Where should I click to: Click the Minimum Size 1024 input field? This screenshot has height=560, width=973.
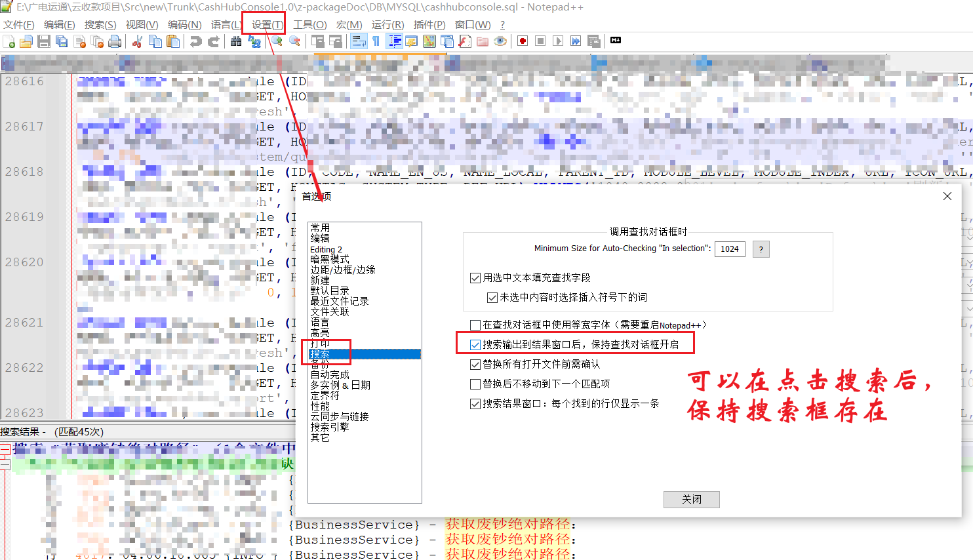tap(730, 249)
